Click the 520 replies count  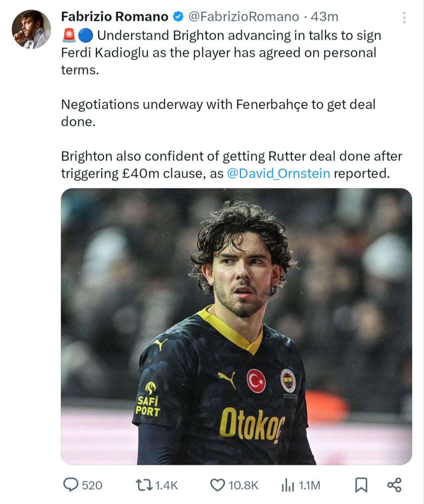tap(92, 485)
